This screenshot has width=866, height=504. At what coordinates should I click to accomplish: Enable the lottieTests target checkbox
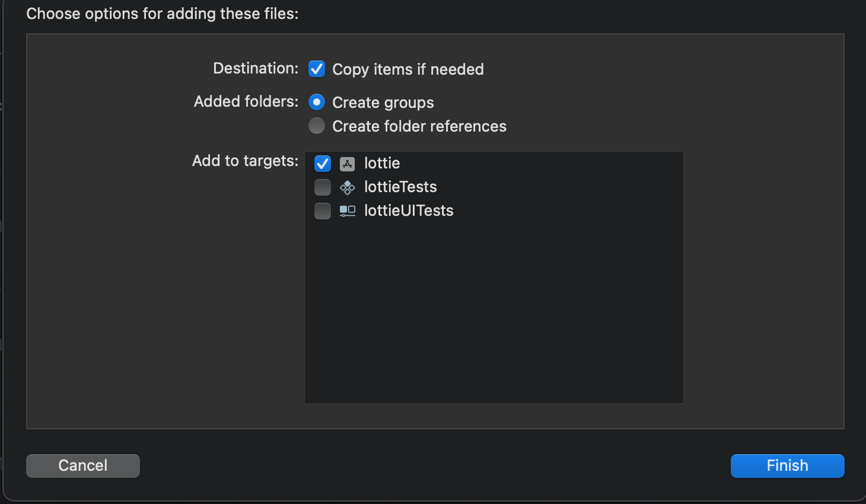click(x=323, y=187)
